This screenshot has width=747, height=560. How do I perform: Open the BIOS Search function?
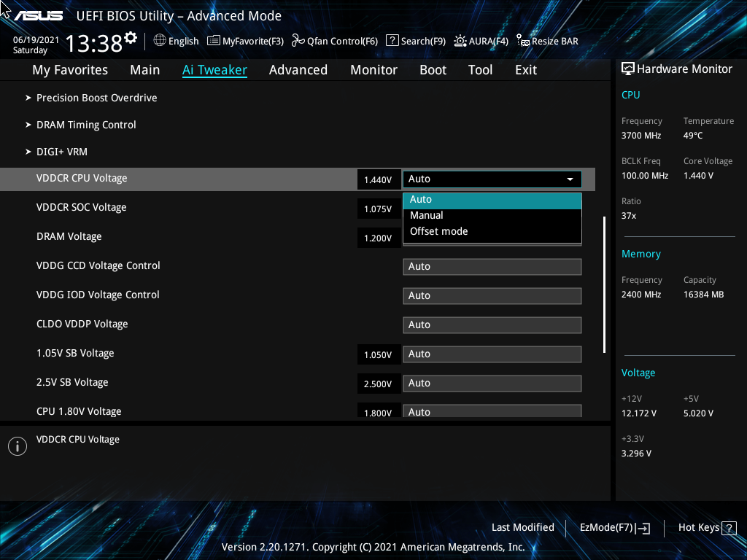tap(415, 41)
